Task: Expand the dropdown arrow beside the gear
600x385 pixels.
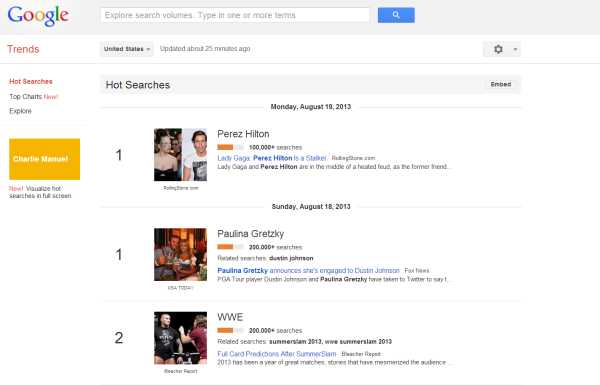Action: 515,49
